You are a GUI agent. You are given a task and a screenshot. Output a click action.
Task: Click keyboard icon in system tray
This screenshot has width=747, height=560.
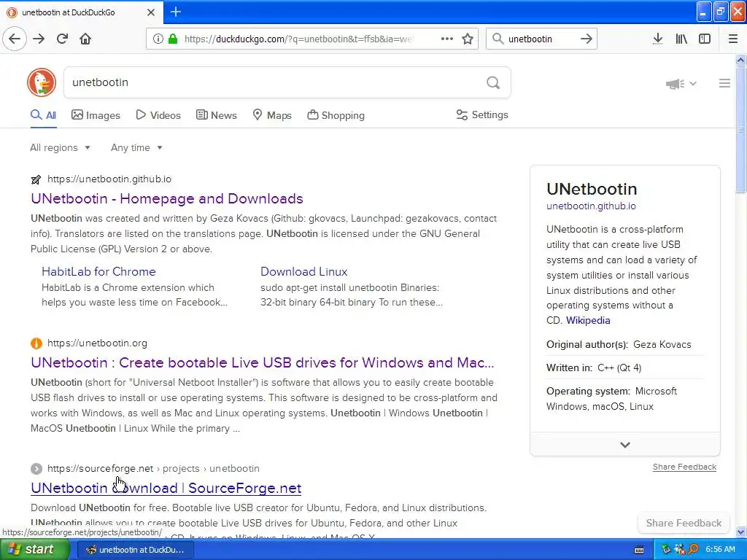coord(639,550)
